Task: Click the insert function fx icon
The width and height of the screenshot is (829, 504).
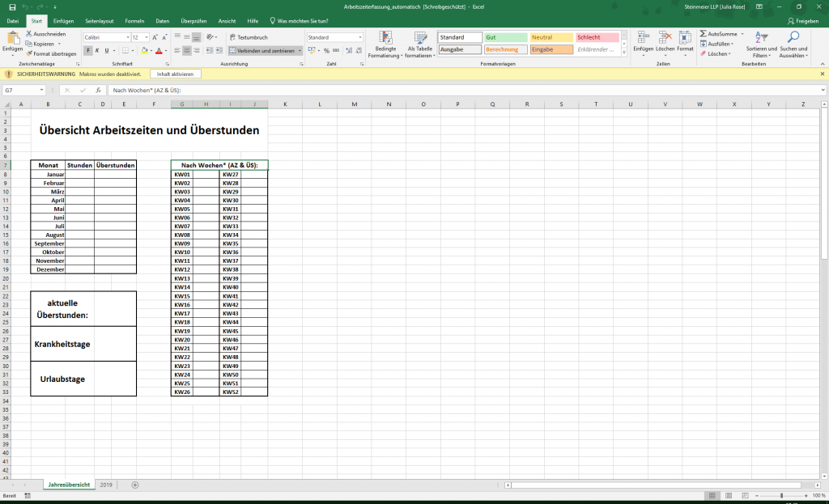Action: [x=98, y=91]
